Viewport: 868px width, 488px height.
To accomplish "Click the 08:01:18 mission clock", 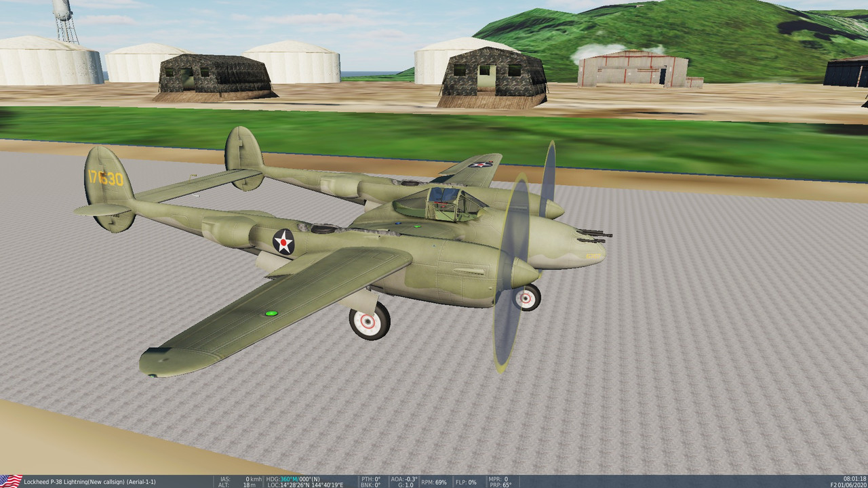I will (x=854, y=479).
